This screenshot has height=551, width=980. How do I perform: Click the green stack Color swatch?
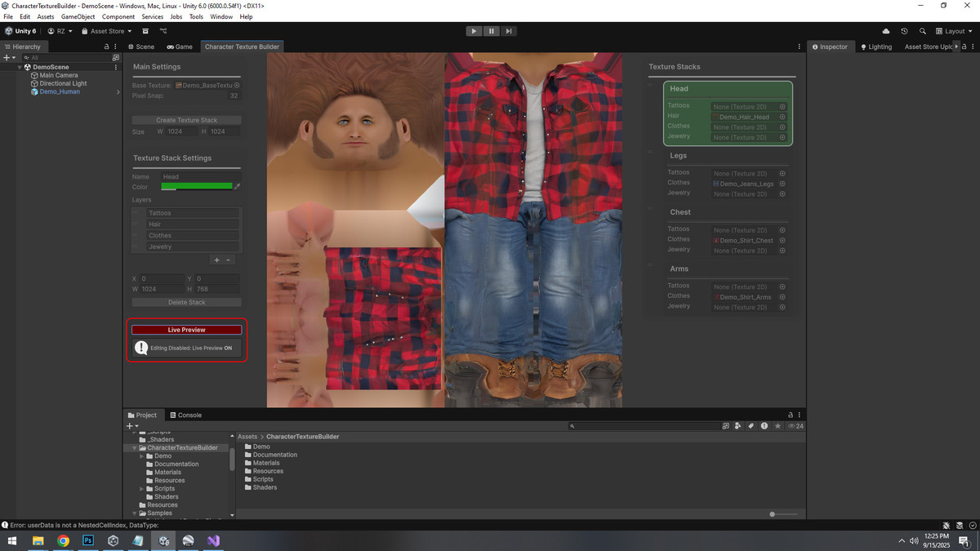197,187
